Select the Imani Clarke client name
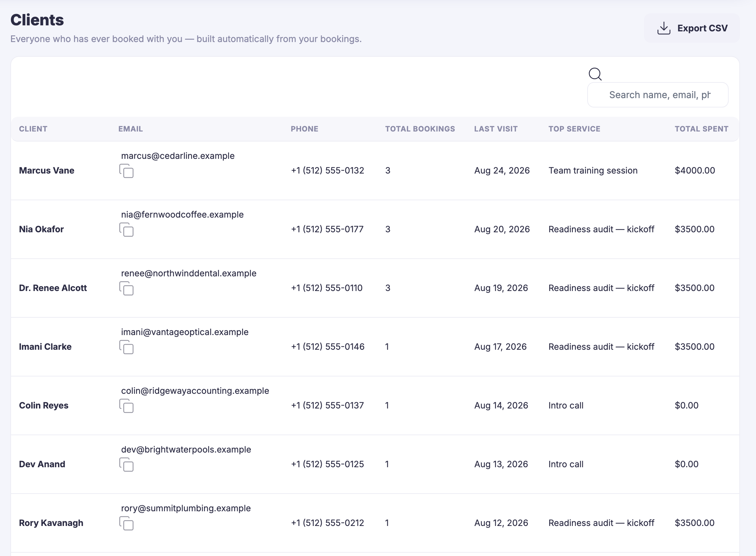Viewport: 756px width, 556px height. pyautogui.click(x=45, y=347)
